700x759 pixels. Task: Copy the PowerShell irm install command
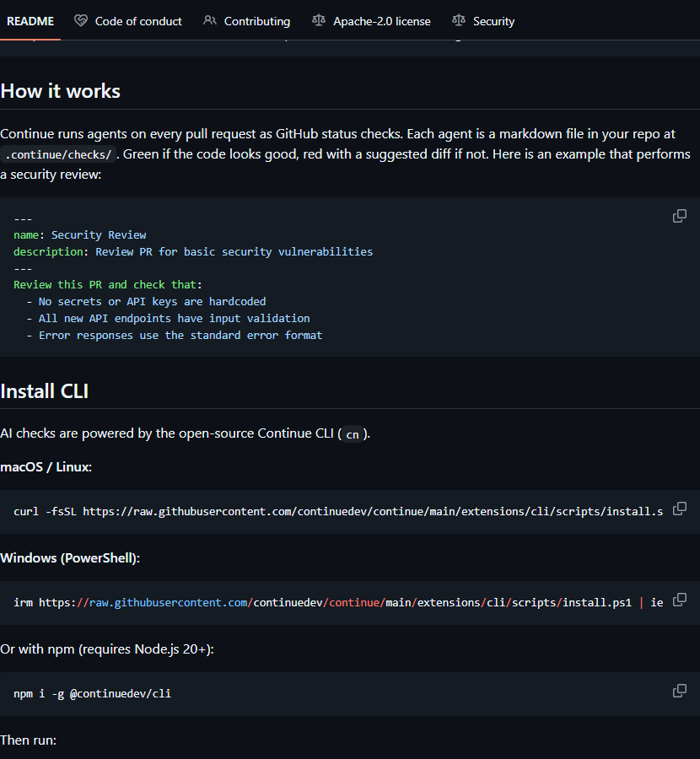pos(679,600)
